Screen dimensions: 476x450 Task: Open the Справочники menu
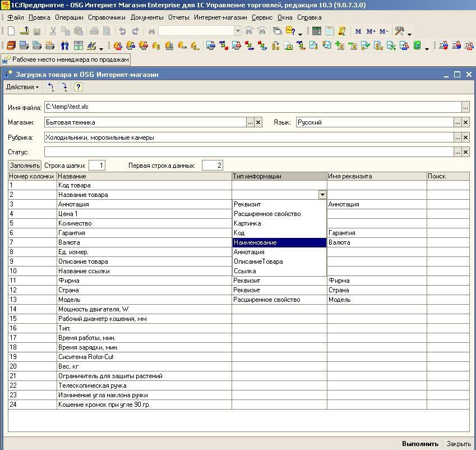pos(107,17)
